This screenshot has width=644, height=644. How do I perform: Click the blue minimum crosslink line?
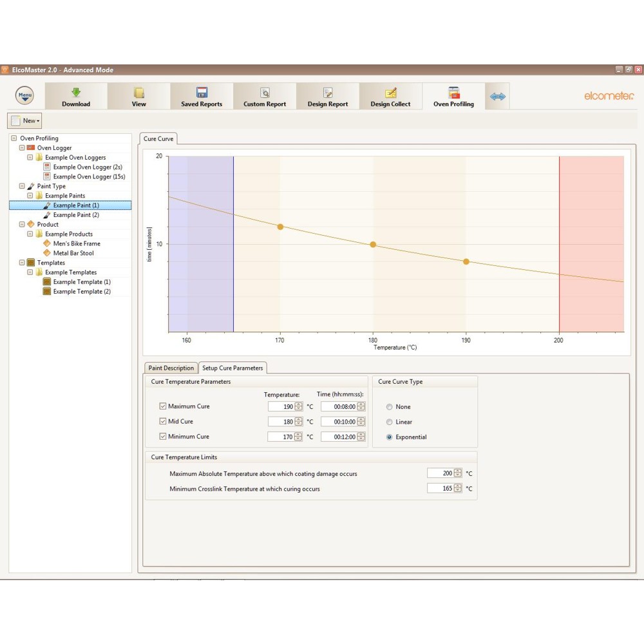(x=233, y=244)
